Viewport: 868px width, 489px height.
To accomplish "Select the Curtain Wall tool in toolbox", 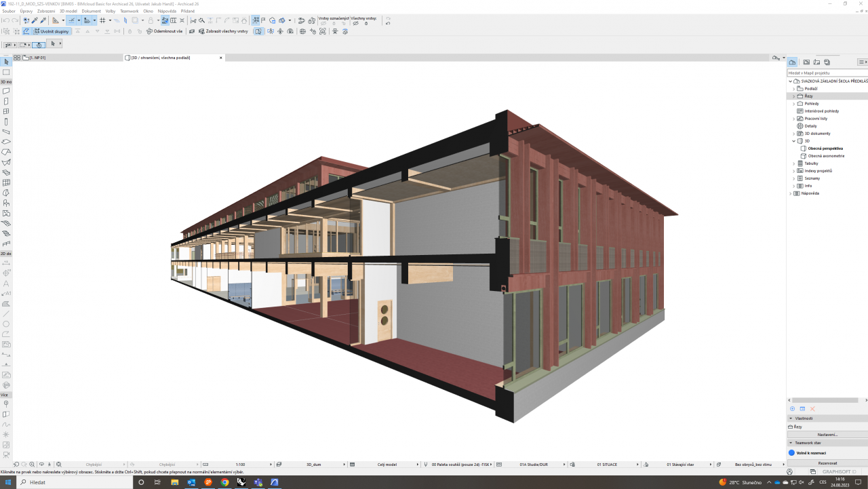I will click(6, 182).
